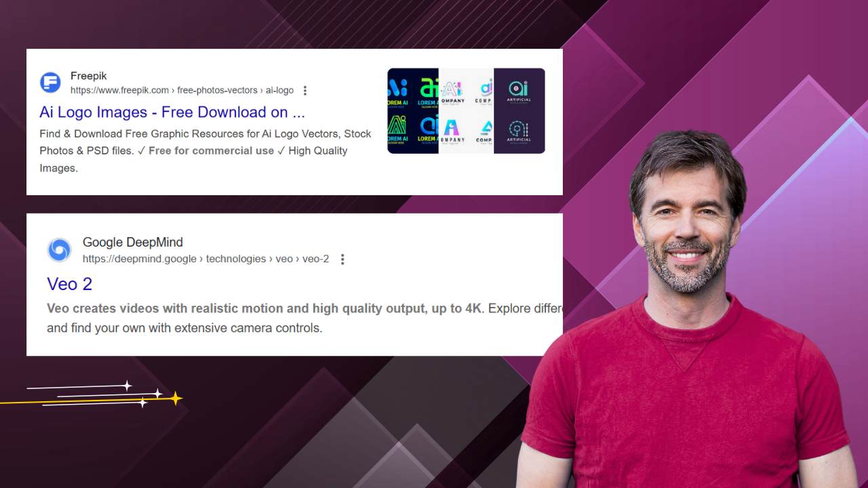868x488 pixels.
Task: Click the "Free for commercial use" bold text
Action: point(211,150)
